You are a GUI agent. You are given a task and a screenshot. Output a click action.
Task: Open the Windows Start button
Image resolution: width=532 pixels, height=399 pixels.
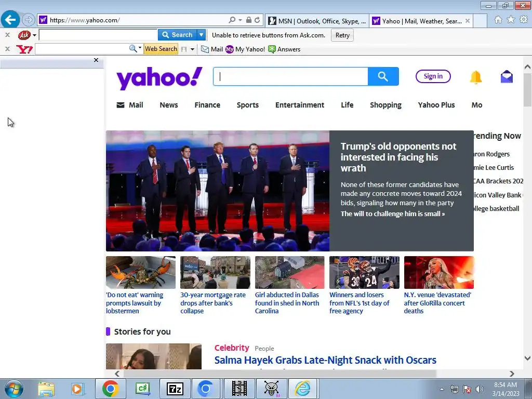click(14, 389)
